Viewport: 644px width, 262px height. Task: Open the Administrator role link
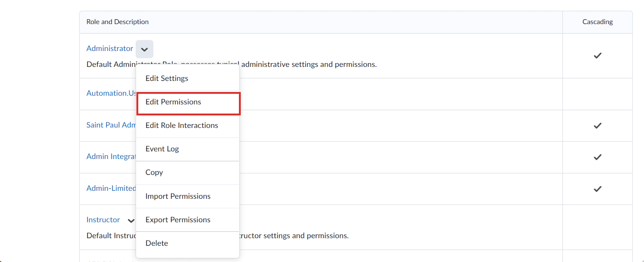[109, 48]
